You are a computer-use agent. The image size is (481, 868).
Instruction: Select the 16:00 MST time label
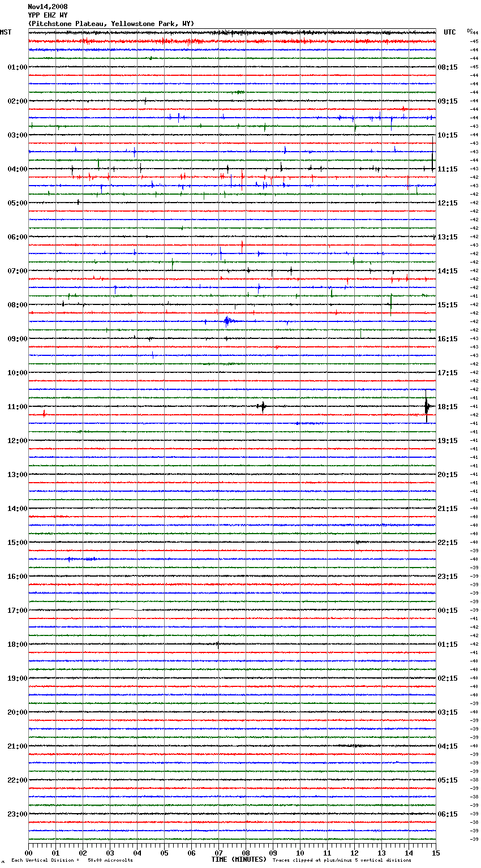click(x=18, y=577)
